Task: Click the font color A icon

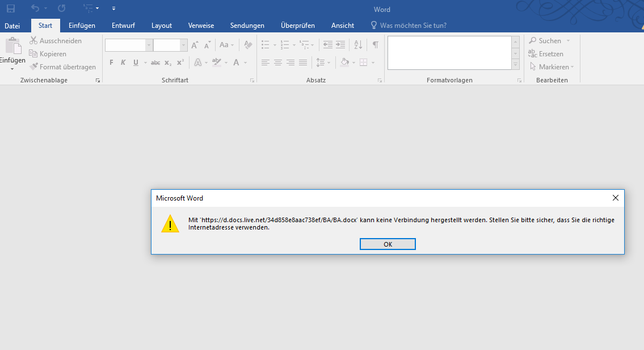Action: [x=236, y=63]
